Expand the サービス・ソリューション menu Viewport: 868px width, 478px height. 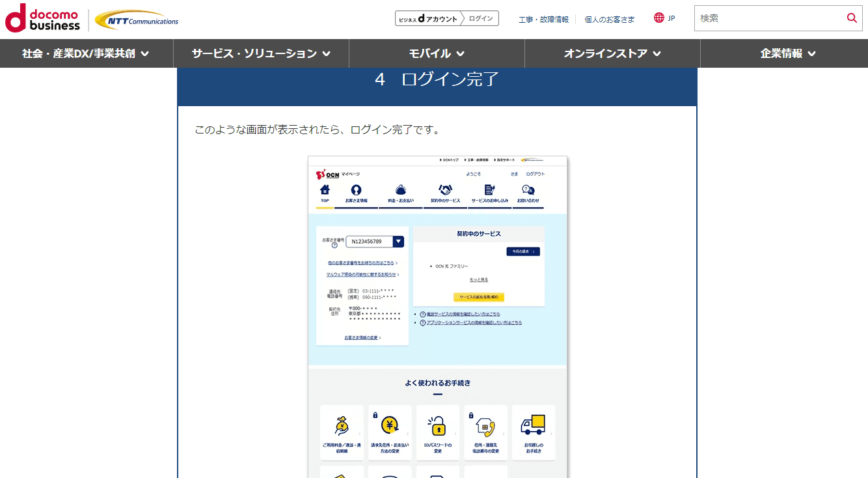pyautogui.click(x=261, y=53)
